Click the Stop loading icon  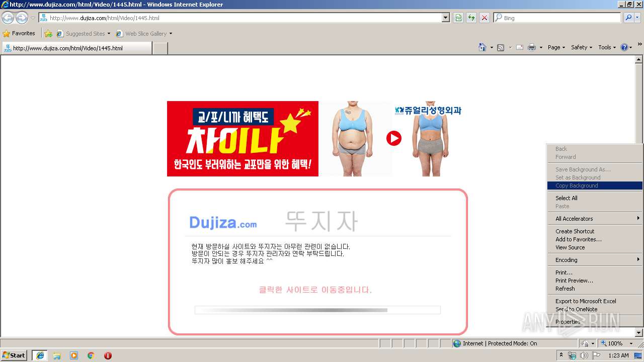point(484,18)
